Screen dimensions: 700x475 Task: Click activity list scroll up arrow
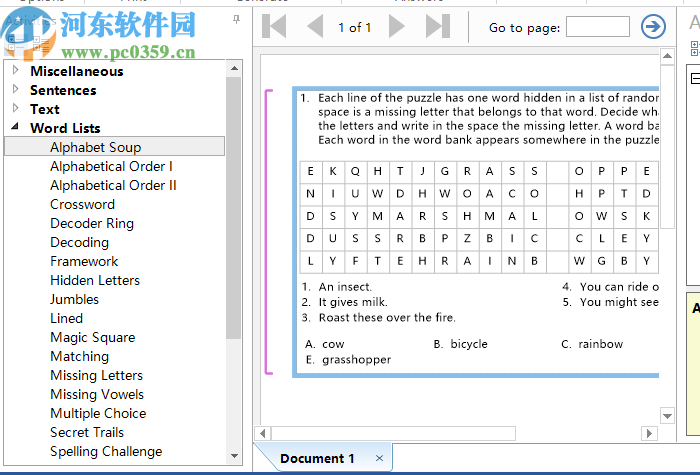(x=234, y=68)
